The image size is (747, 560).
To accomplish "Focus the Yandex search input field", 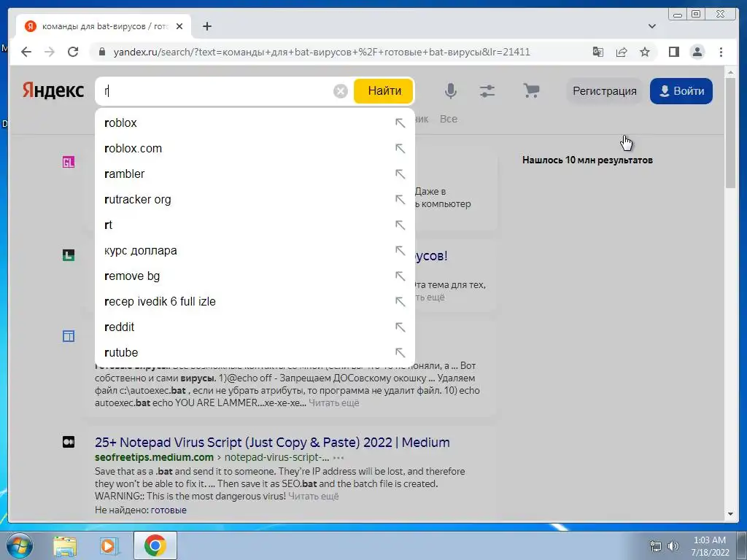I will coord(217,91).
